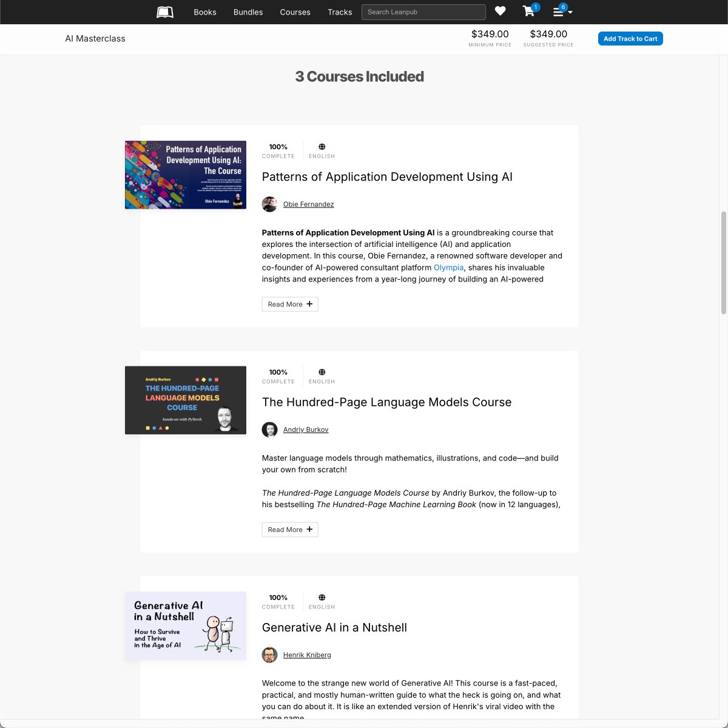Click Generative AI in a Nutshell cover

click(186, 625)
